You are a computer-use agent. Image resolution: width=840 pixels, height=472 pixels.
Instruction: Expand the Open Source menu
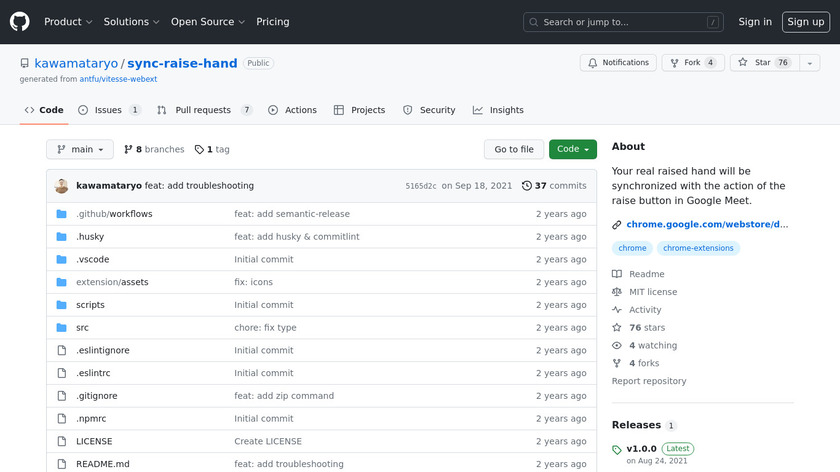coord(208,22)
